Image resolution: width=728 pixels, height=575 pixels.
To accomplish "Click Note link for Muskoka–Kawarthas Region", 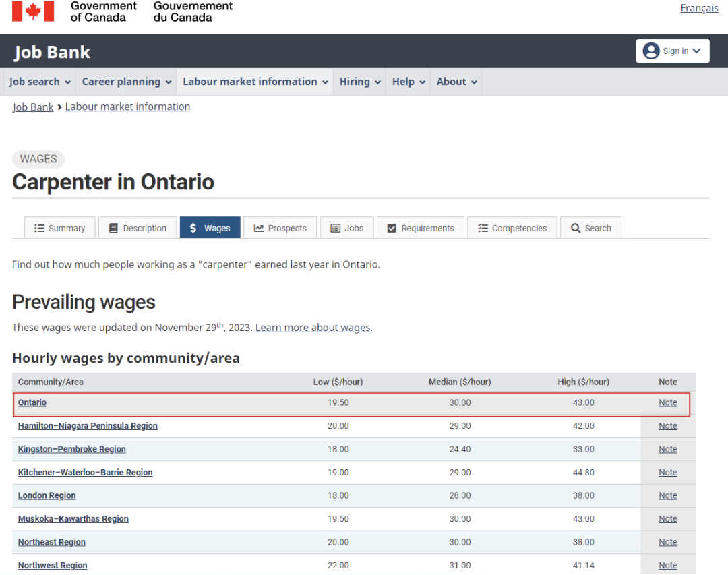I will (667, 519).
